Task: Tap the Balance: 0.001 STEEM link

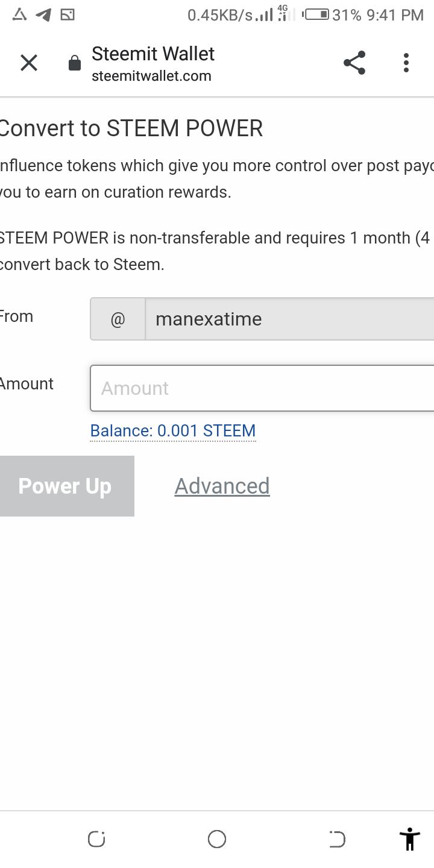Action: (173, 431)
